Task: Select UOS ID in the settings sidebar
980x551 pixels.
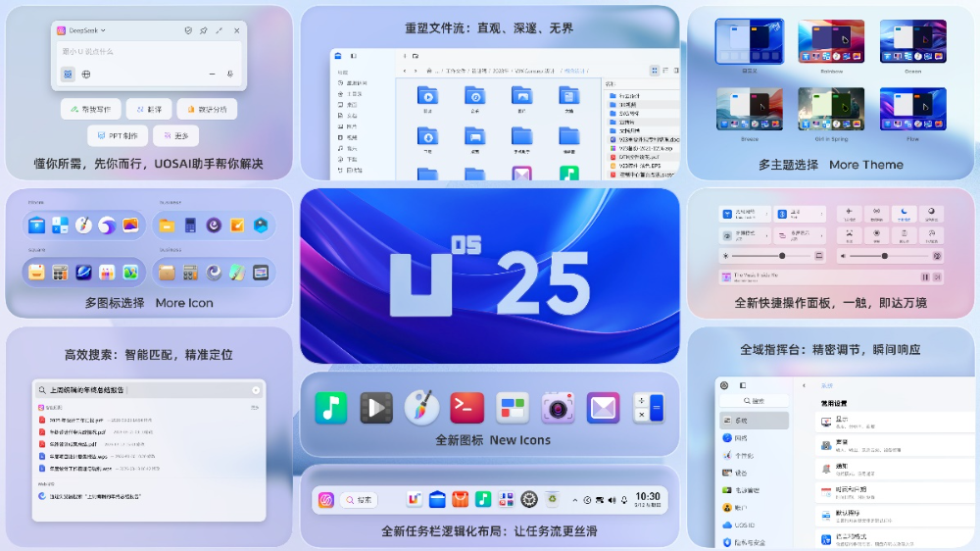Action: 749,525
